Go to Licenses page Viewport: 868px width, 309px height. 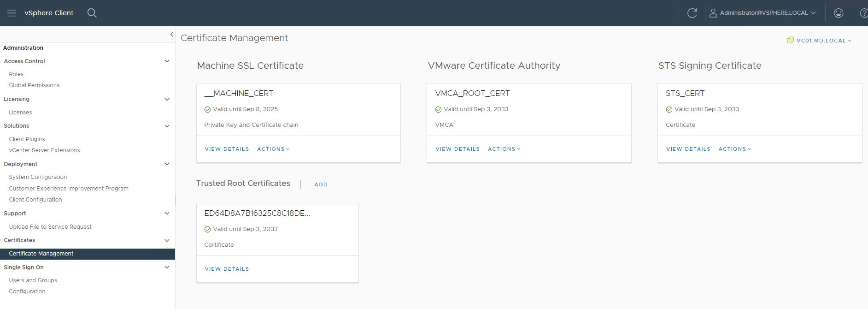pyautogui.click(x=20, y=113)
